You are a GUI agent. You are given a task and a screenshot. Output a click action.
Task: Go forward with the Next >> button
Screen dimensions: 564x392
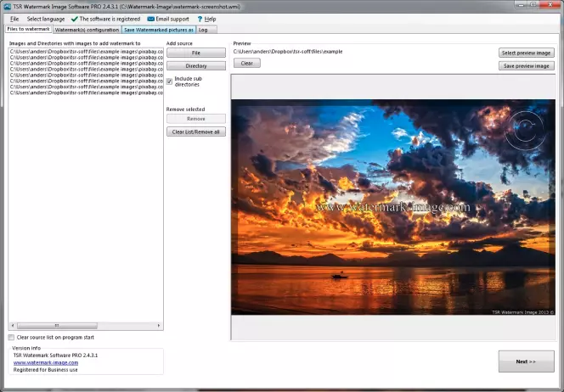click(x=526, y=361)
